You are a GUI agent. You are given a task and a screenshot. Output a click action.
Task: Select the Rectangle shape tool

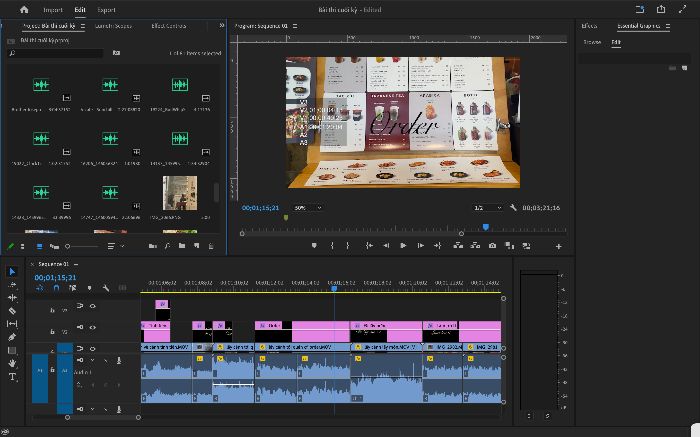point(12,350)
